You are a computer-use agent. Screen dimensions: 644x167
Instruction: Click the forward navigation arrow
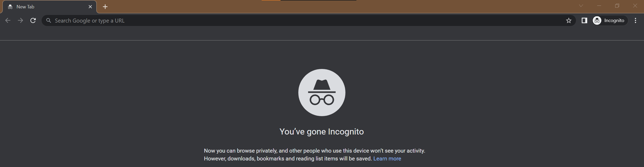pyautogui.click(x=20, y=20)
